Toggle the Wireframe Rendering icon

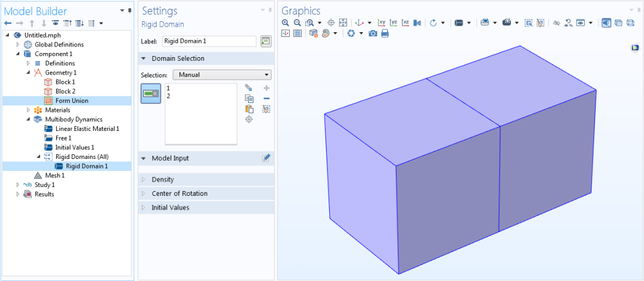point(630,23)
